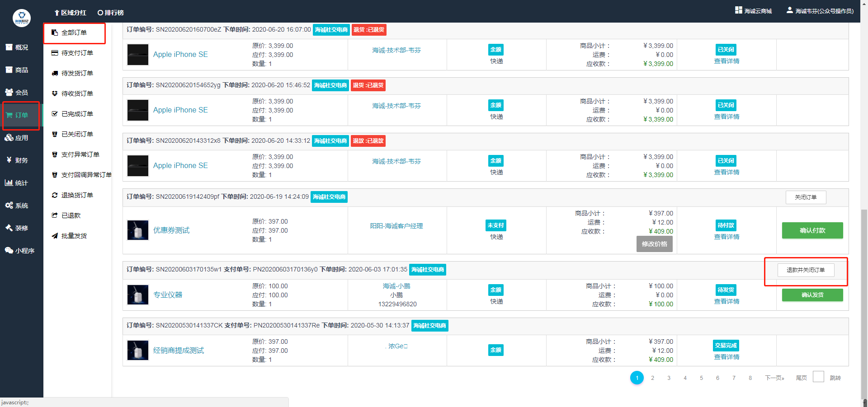Open the 会员 members icon in sidebar
The width and height of the screenshot is (868, 407).
click(9, 92)
